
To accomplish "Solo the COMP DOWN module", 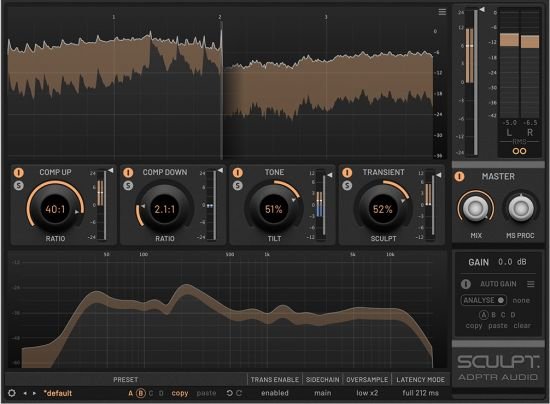I will pyautogui.click(x=128, y=186).
